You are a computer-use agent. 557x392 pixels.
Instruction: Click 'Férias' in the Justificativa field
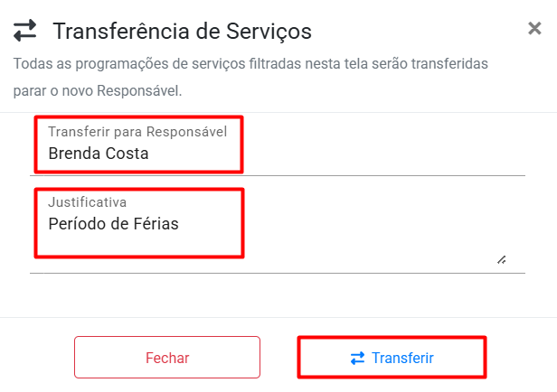153,224
